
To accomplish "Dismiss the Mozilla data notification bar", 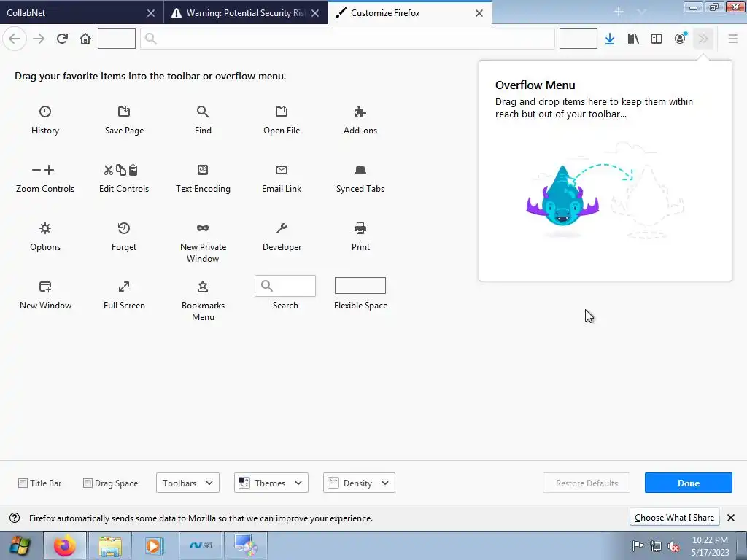I will pyautogui.click(x=731, y=518).
